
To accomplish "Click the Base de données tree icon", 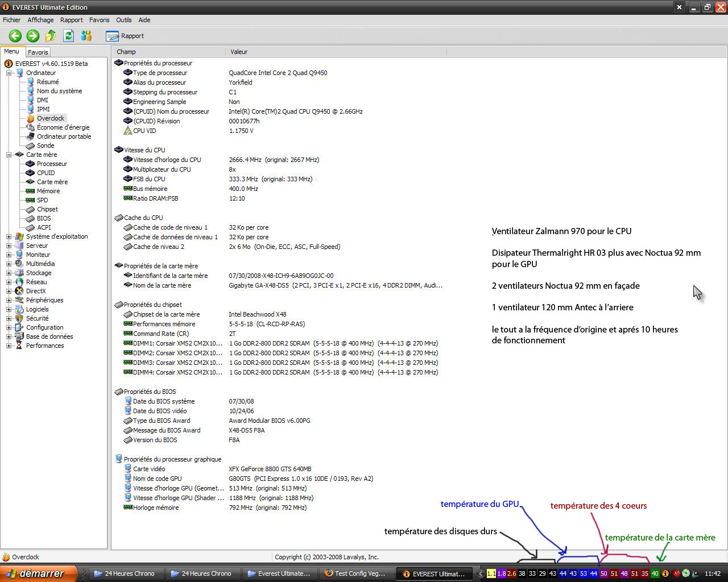I will point(19,336).
